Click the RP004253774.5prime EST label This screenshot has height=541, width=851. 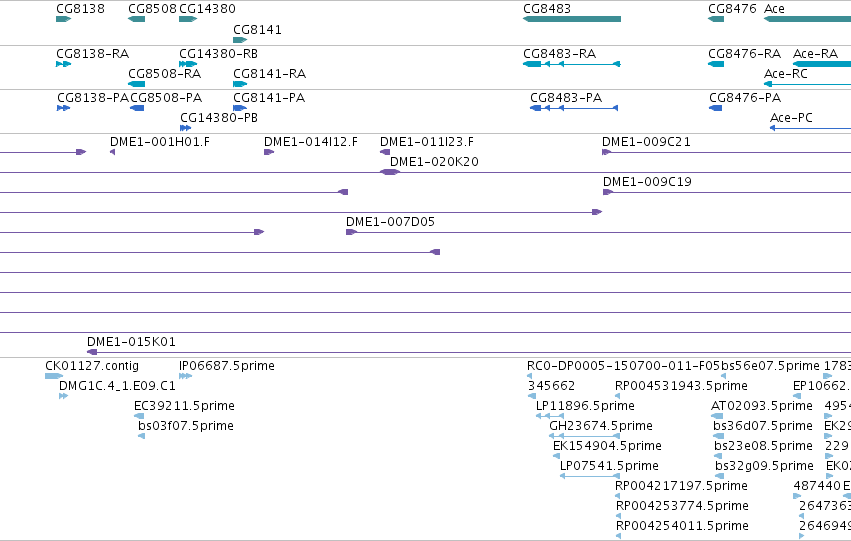(682, 506)
